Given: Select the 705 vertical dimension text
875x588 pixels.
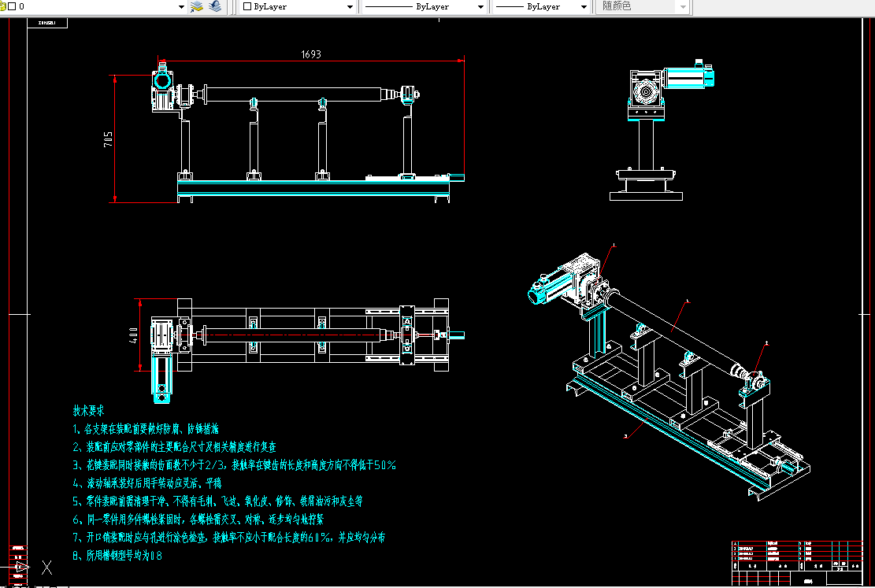Looking at the screenshot, I should (x=108, y=139).
